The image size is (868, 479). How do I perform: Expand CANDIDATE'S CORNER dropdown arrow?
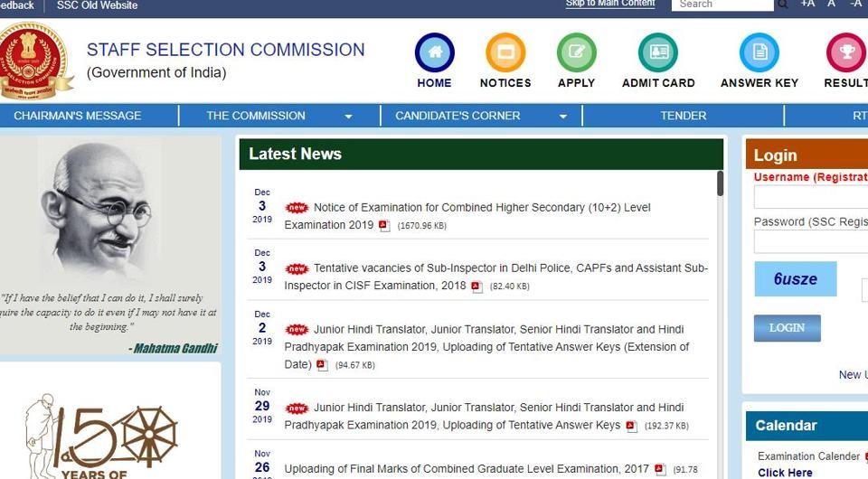563,117
